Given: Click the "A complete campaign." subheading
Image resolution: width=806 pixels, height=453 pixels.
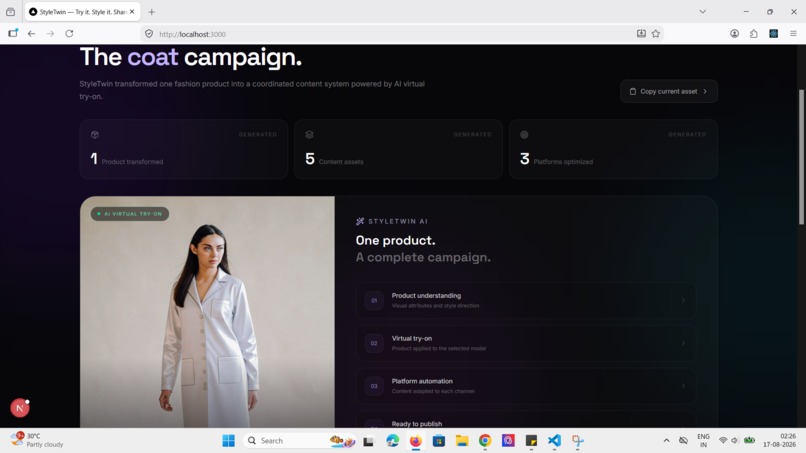Looking at the screenshot, I should (423, 257).
